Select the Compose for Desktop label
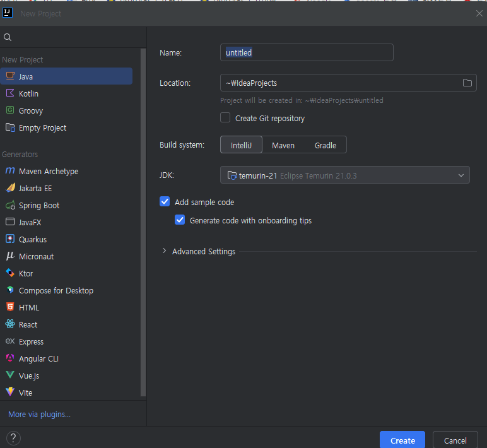 click(56, 290)
